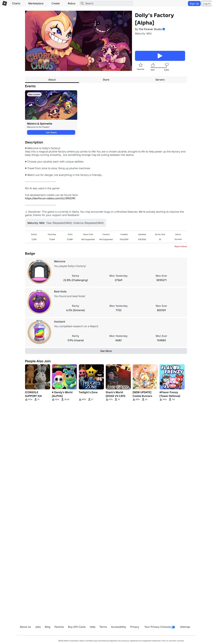Start the game with the play button
This screenshot has height=644, width=212.
[160, 56]
